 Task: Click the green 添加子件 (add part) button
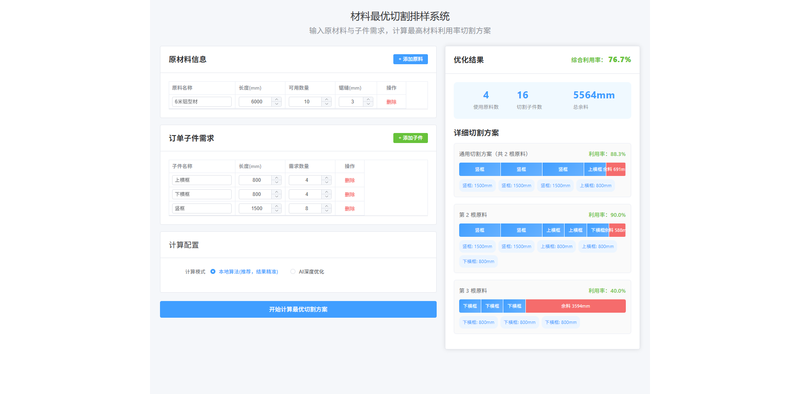pos(410,138)
